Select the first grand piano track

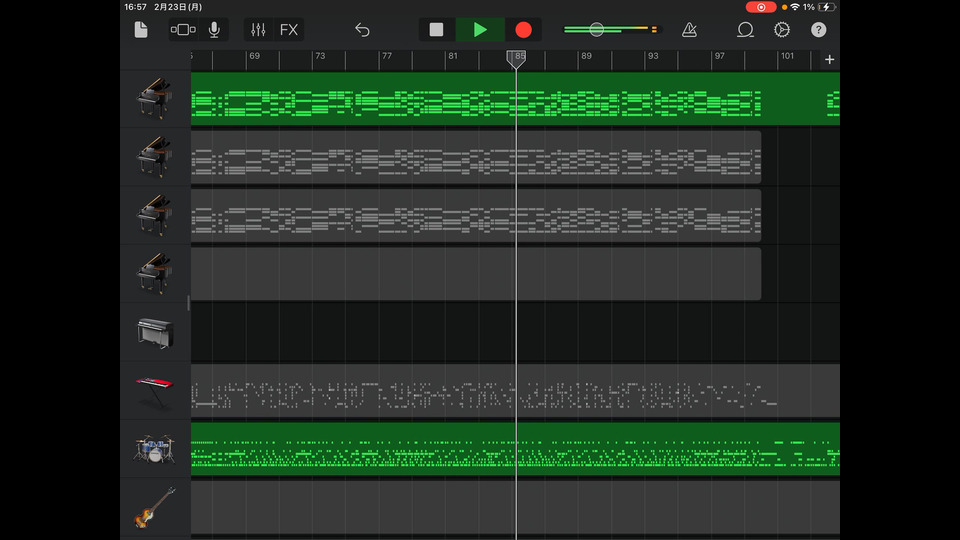pos(154,98)
